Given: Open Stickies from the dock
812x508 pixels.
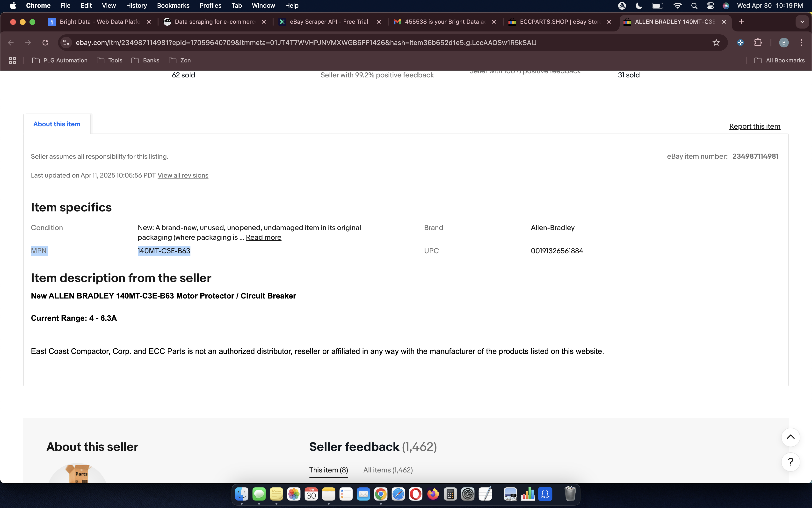Looking at the screenshot, I should point(276,494).
